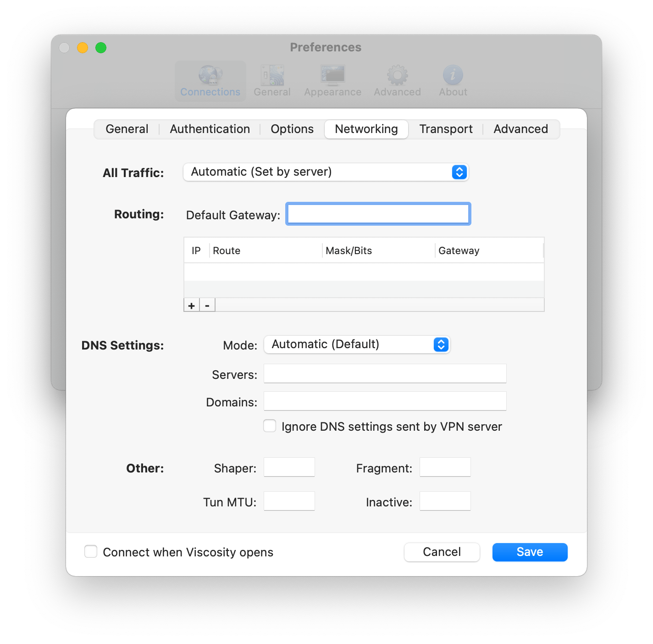Open the All Traffic dropdown

(x=326, y=172)
